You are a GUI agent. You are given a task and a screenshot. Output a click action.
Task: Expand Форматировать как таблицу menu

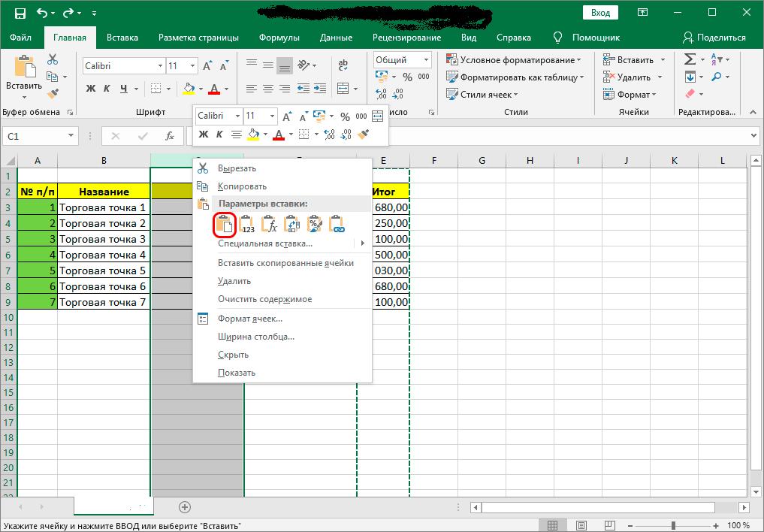pos(581,77)
